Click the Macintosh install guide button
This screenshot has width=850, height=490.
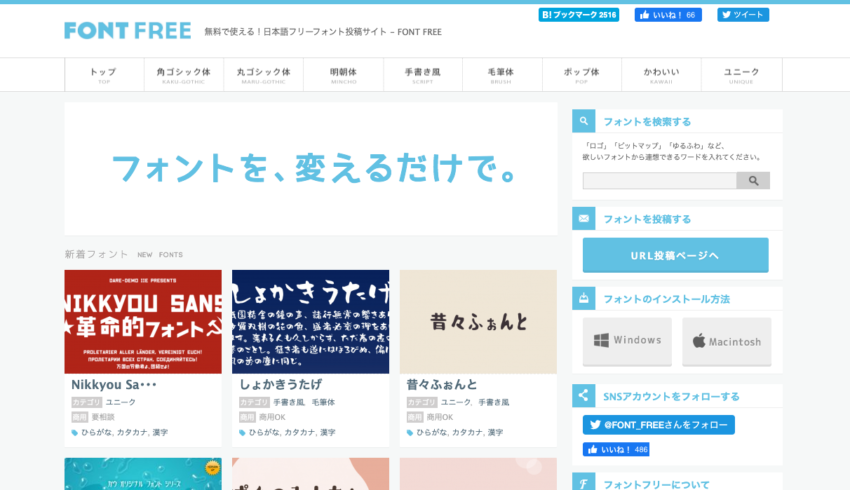(x=726, y=341)
